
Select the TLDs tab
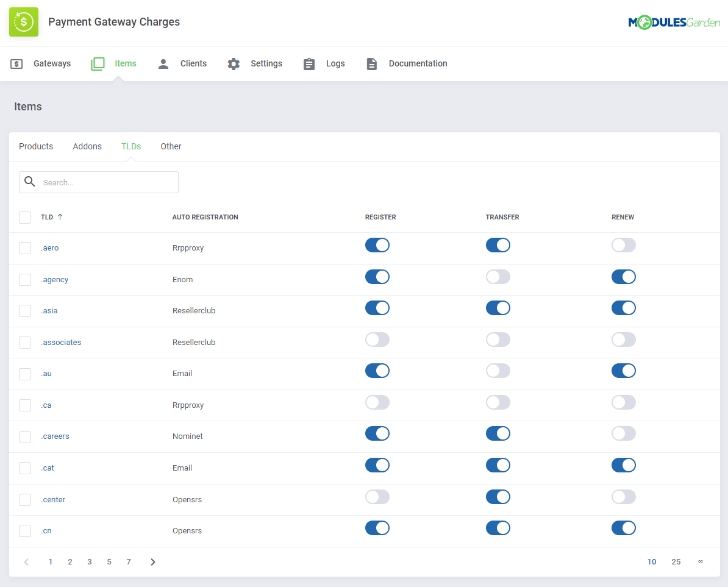pos(131,146)
